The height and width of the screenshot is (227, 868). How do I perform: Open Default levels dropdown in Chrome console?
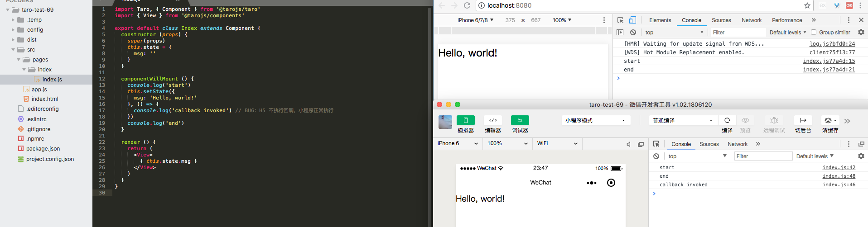[x=788, y=32]
